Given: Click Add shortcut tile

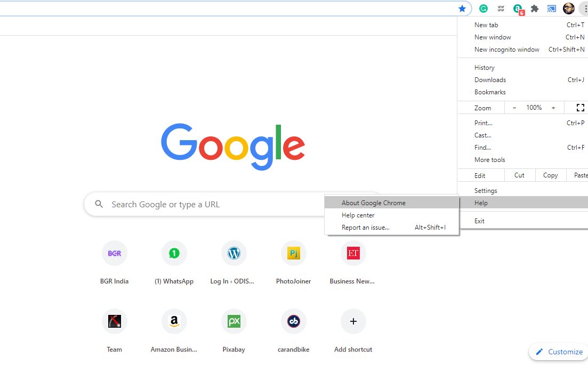Looking at the screenshot, I should (353, 321).
